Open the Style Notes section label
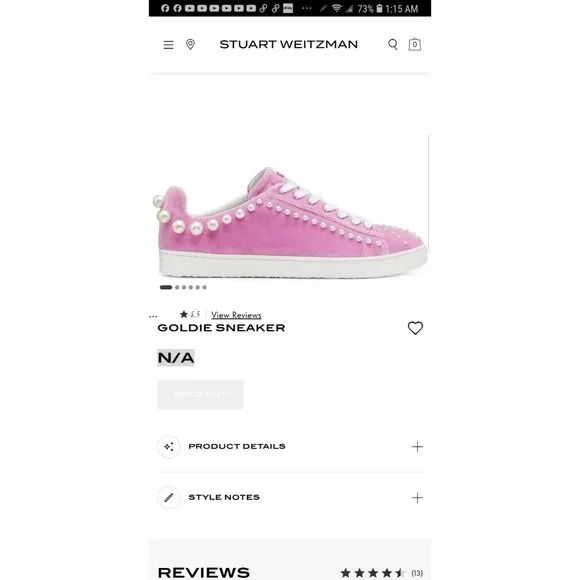 [x=224, y=497]
